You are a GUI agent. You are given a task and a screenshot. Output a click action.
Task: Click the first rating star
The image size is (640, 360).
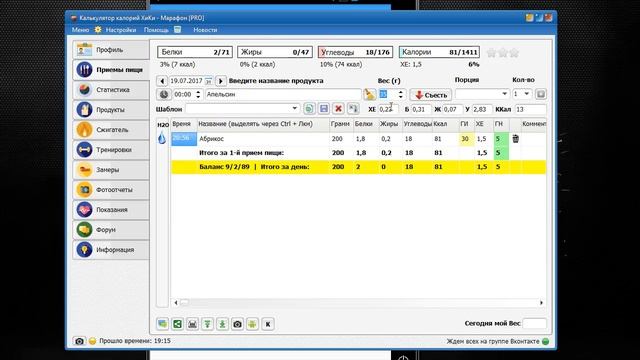492,53
